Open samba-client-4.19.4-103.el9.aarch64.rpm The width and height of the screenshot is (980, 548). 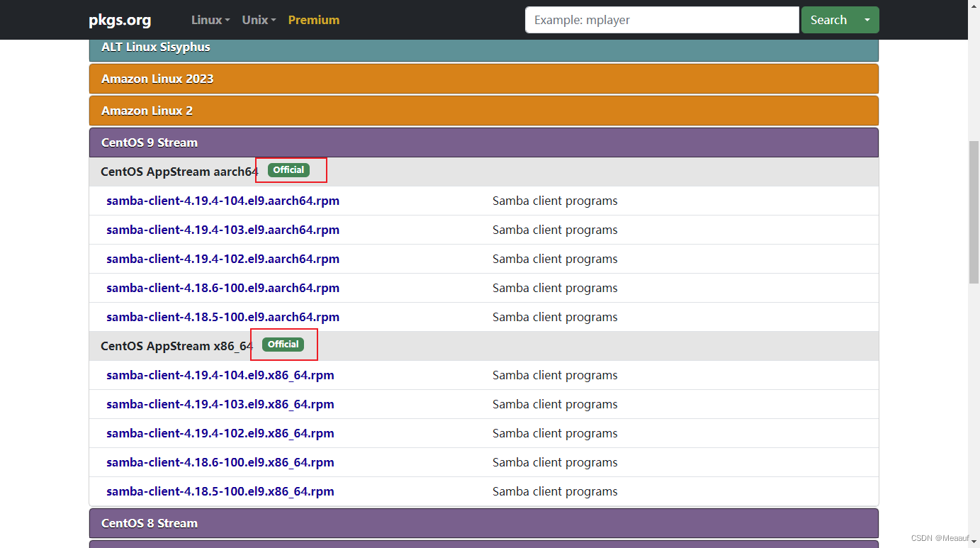click(223, 230)
